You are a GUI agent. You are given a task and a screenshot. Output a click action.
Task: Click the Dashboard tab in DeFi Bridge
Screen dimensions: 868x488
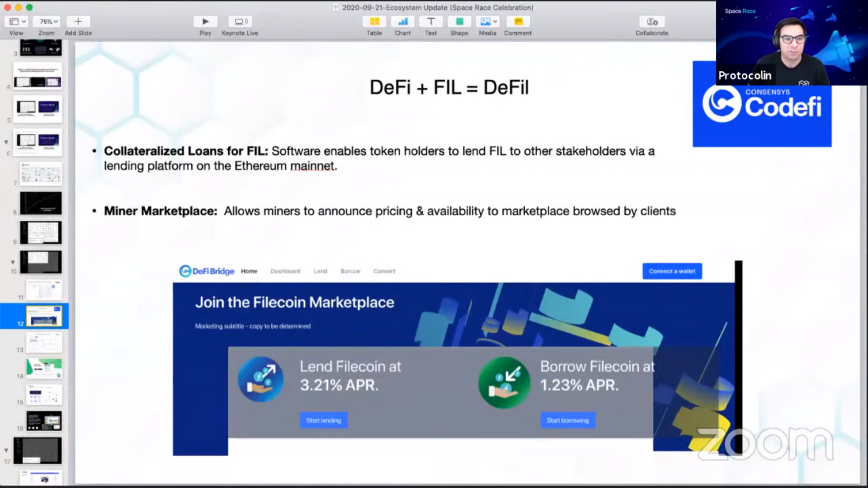coord(285,271)
